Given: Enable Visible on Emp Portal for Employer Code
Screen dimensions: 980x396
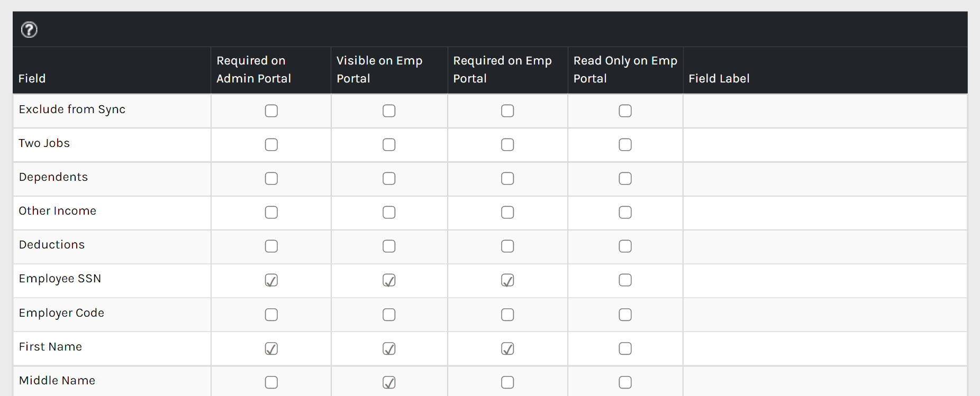Looking at the screenshot, I should (x=389, y=315).
